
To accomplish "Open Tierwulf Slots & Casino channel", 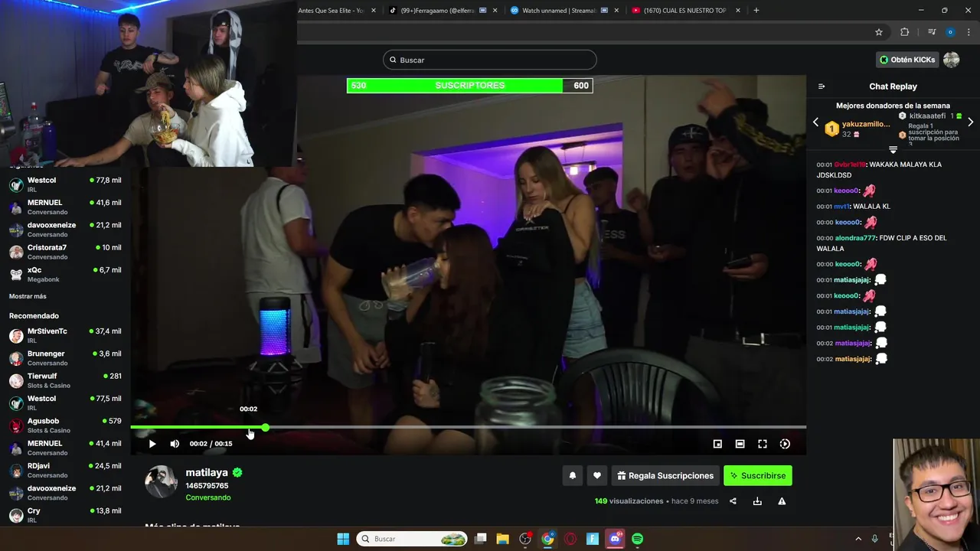I will (x=65, y=380).
